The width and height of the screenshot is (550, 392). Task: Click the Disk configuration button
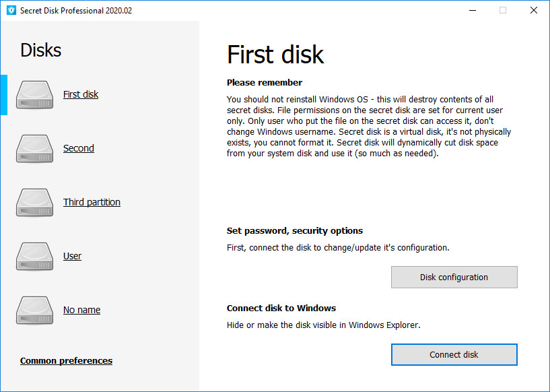(454, 277)
